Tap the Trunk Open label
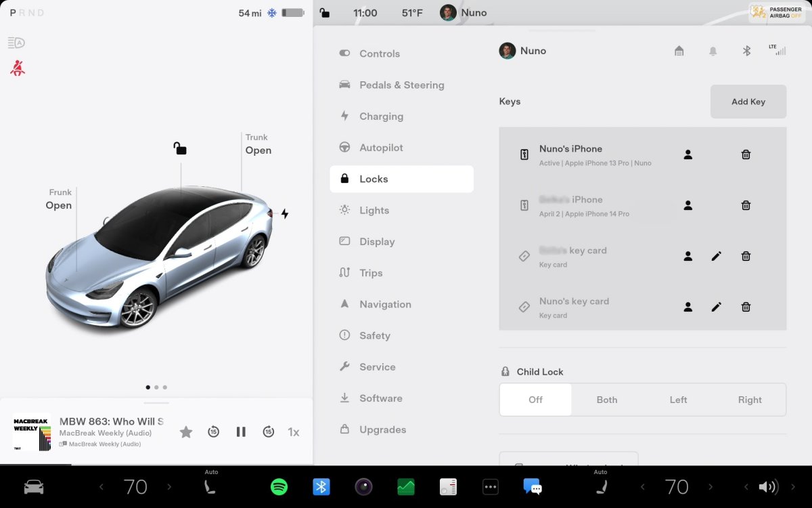812x508 pixels. tap(258, 144)
